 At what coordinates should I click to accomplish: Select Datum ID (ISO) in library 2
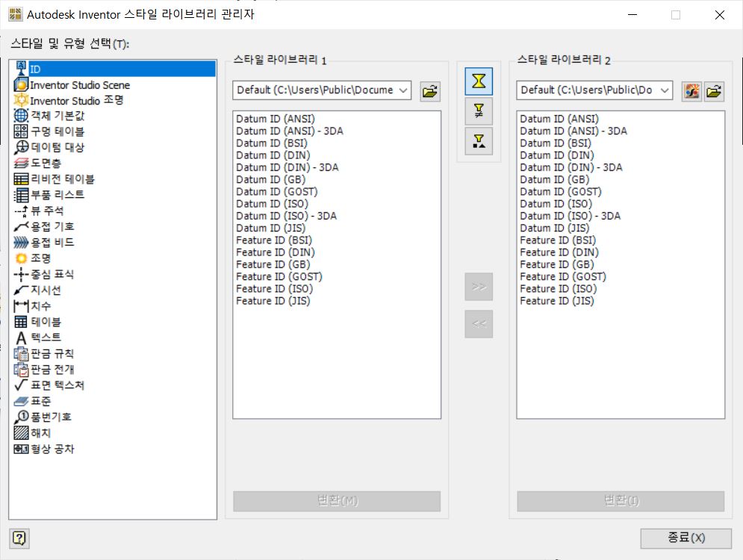556,204
